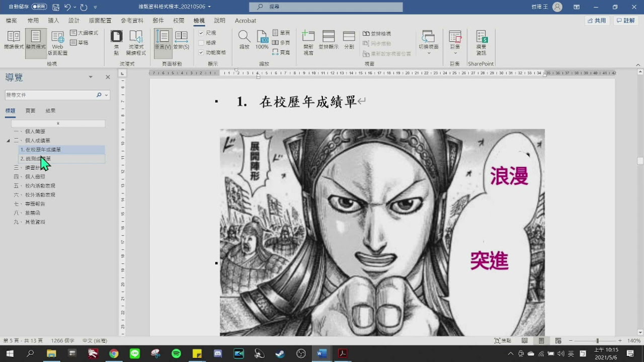
Task: Arrange All windows (並排顯示)
Action: tap(329, 40)
